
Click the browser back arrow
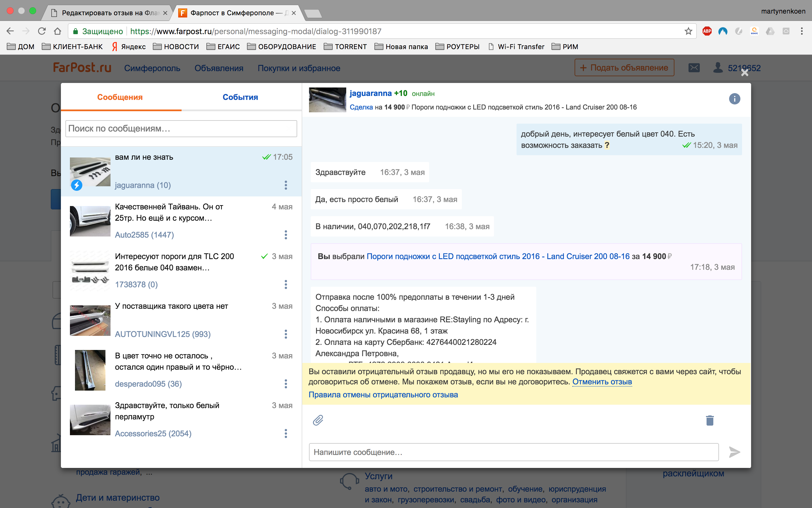pyautogui.click(x=10, y=31)
